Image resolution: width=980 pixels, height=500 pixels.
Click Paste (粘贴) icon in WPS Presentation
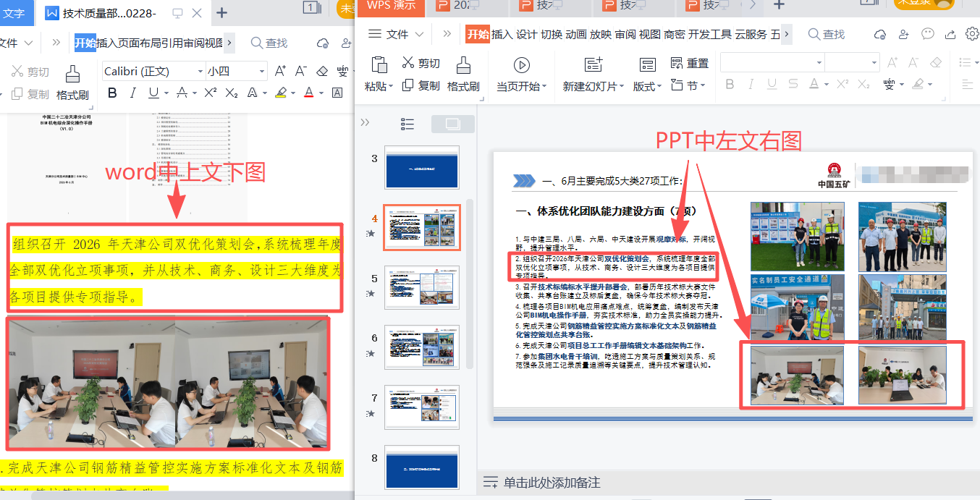pyautogui.click(x=379, y=65)
